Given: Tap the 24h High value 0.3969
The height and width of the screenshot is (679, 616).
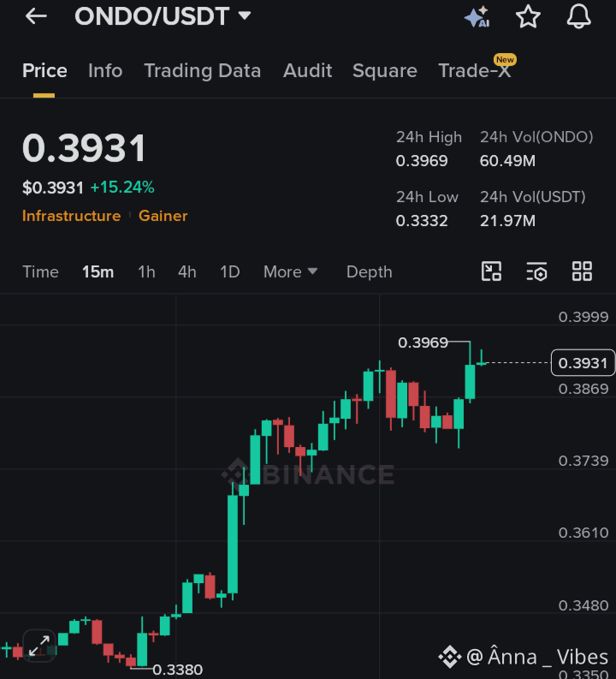Looking at the screenshot, I should (x=422, y=161).
